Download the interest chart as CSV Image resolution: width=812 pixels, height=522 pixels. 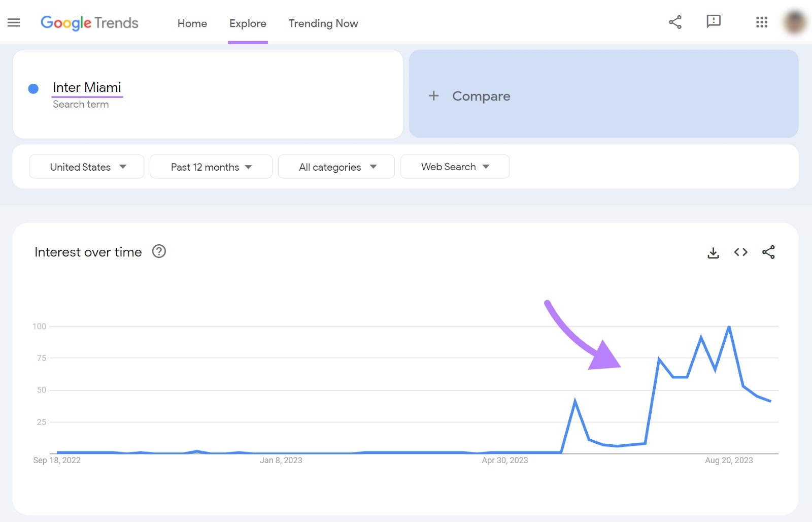(x=713, y=252)
